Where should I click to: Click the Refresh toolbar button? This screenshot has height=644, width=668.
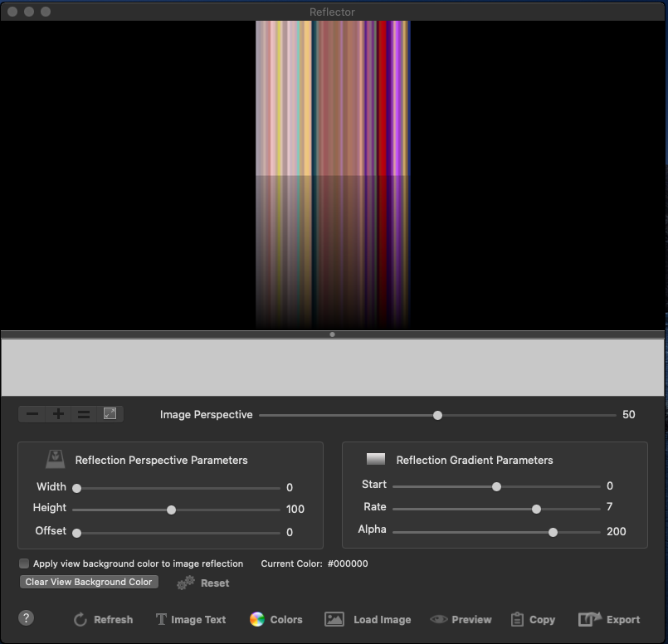[x=103, y=619]
